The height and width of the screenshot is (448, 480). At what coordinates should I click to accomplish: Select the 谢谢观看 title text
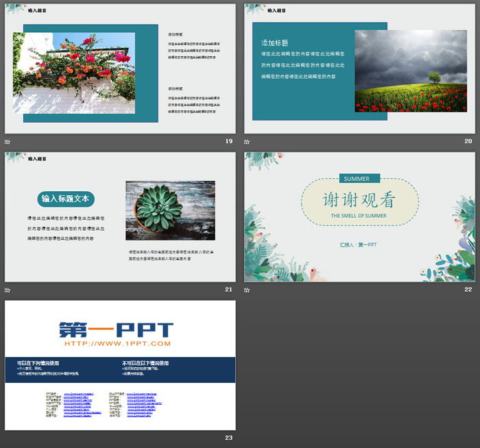359,199
